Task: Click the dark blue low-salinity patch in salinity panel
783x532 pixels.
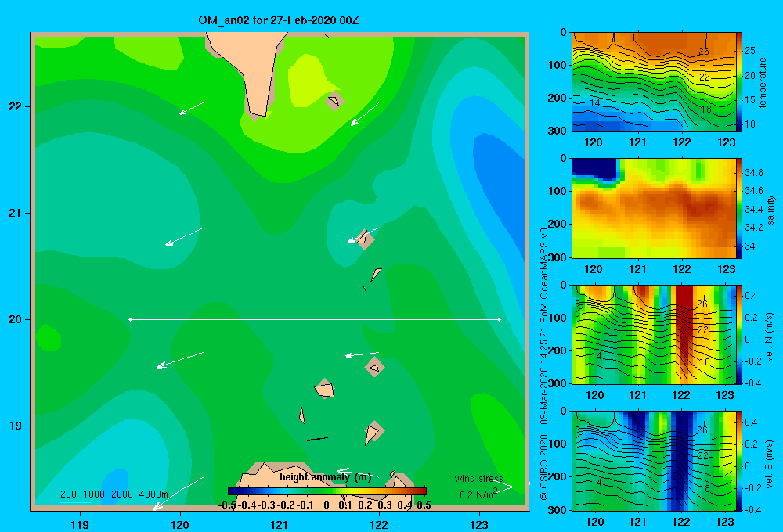Action: (595, 169)
